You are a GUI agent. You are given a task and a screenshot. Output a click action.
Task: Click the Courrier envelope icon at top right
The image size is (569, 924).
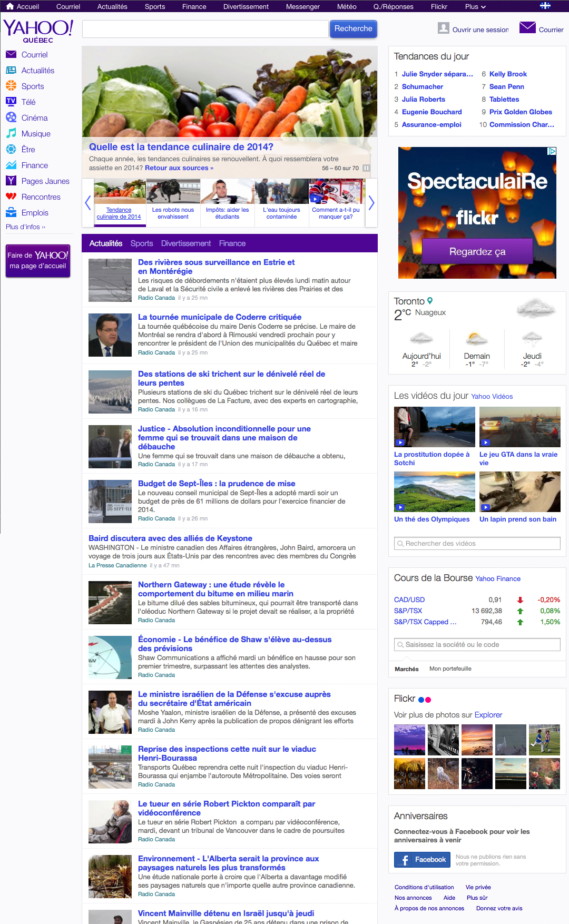[x=527, y=28]
